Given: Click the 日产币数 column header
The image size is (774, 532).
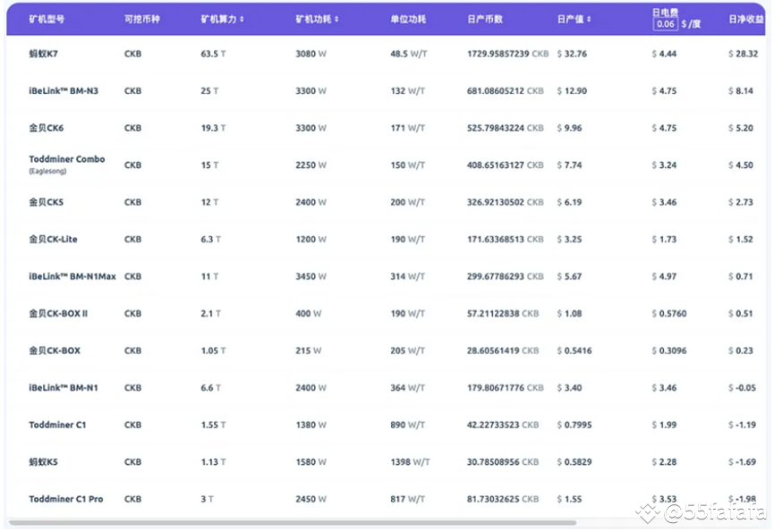Looking at the screenshot, I should click(485, 20).
